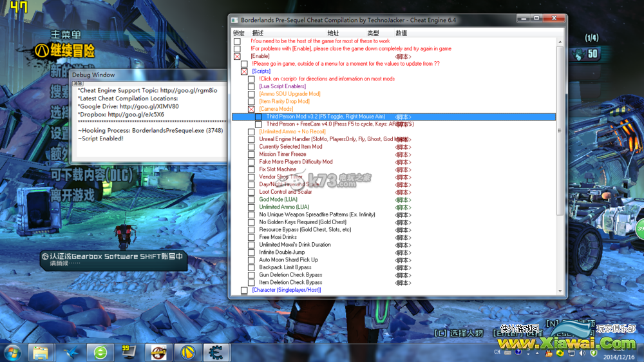Select the [Camera Mods] group row label
The width and height of the screenshot is (644, 362).
pyautogui.click(x=276, y=109)
